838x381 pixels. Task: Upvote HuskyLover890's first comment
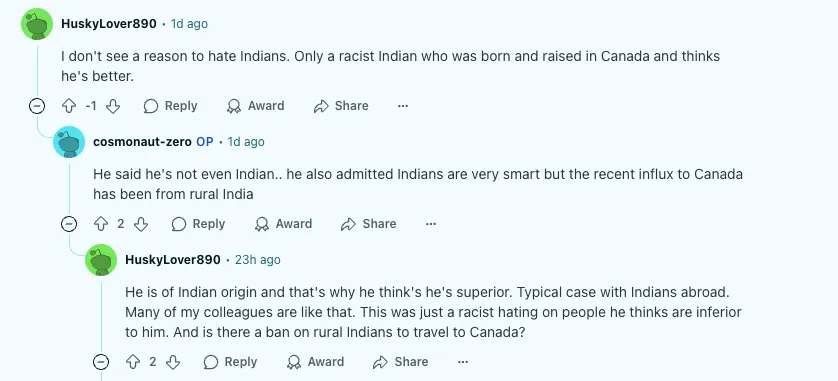69,106
